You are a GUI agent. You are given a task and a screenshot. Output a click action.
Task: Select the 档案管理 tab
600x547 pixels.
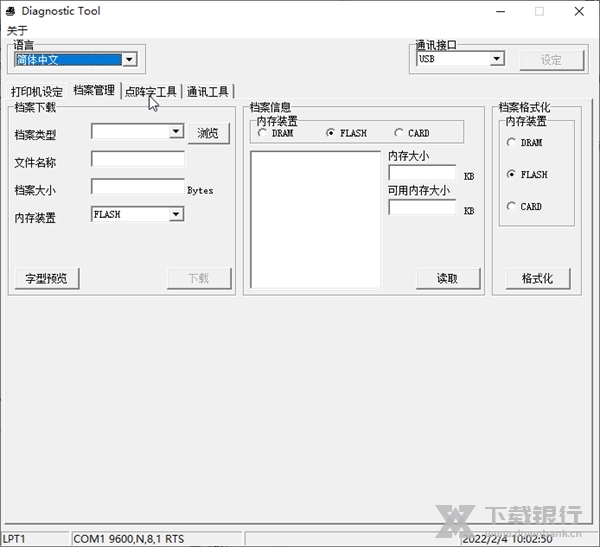94,90
